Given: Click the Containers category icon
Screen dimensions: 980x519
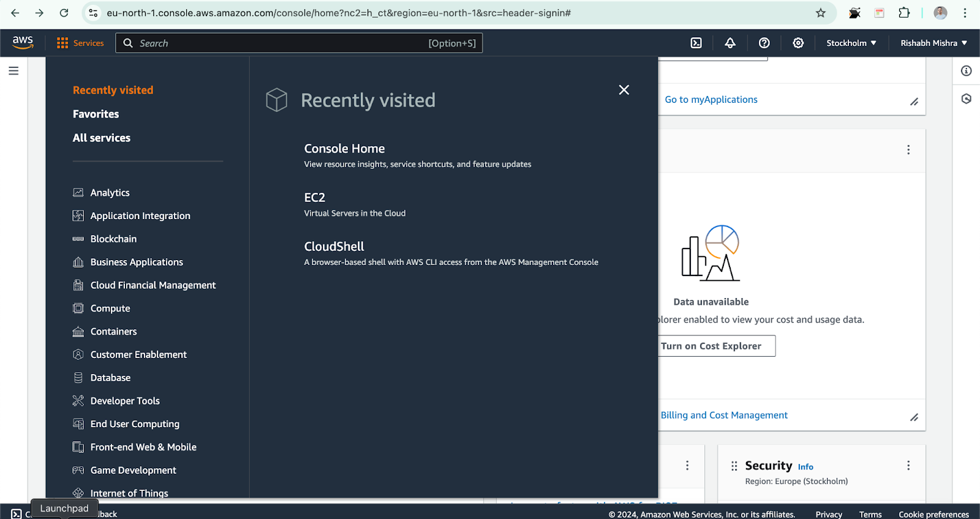Looking at the screenshot, I should coord(78,332).
